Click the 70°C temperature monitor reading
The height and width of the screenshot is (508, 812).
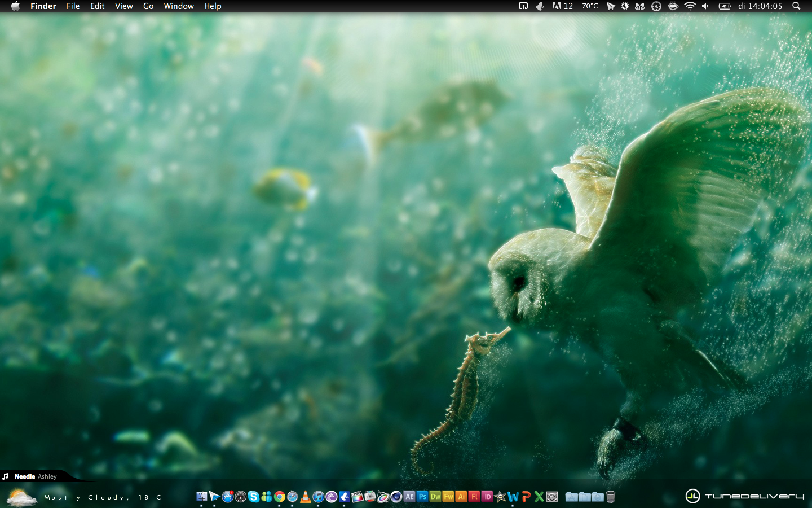(x=590, y=6)
